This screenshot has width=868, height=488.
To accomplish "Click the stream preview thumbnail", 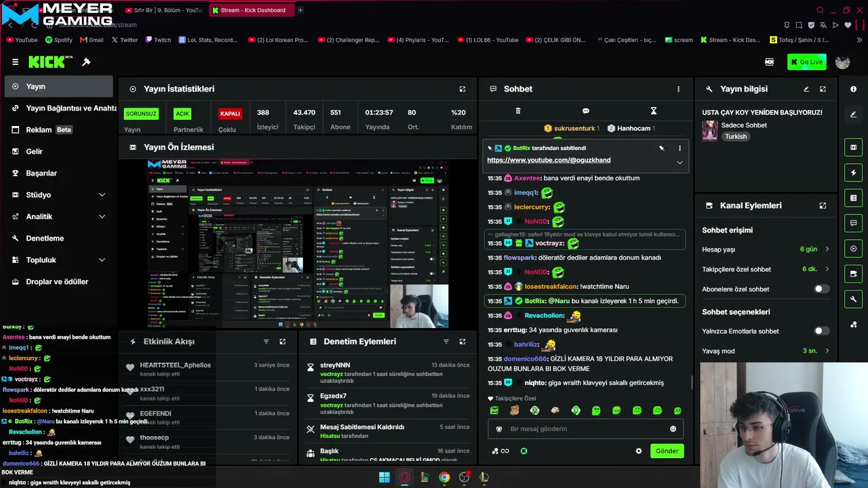I will (298, 244).
